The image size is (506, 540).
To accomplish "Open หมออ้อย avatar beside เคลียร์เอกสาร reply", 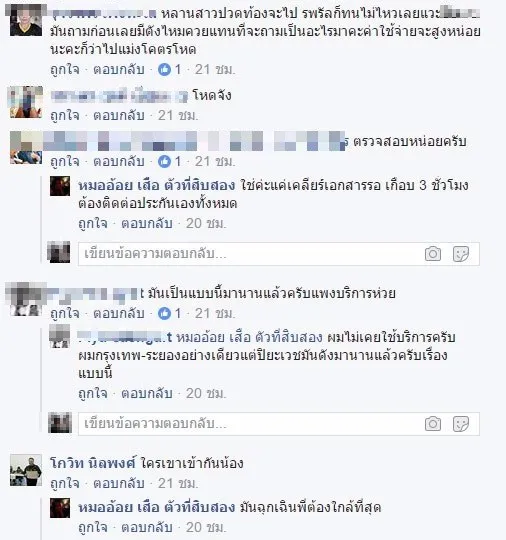I will point(60,186).
